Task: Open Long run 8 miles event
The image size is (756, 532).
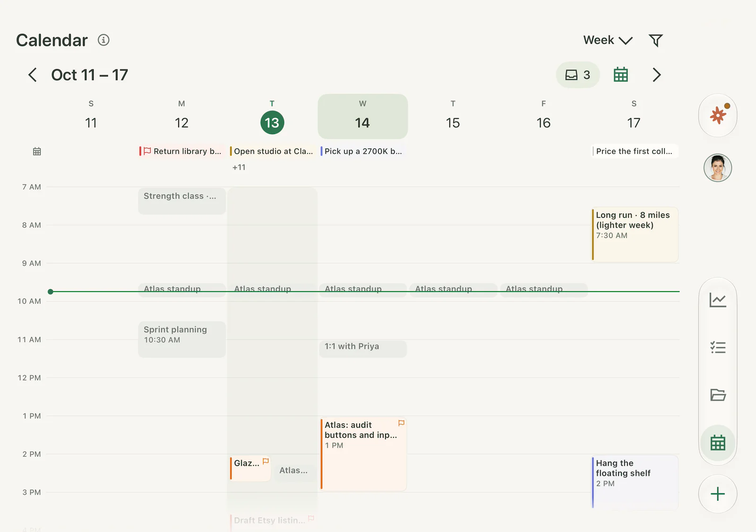Action: [635, 234]
